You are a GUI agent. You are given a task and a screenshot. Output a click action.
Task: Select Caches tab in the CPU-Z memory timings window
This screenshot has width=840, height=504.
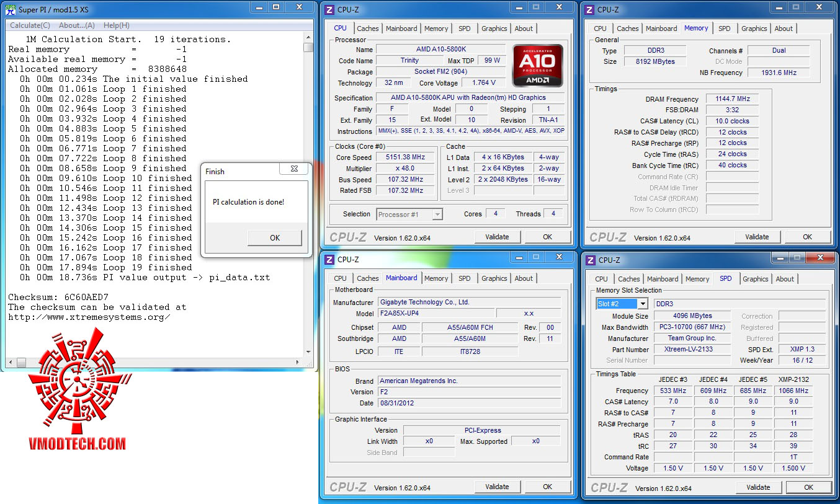coord(628,29)
